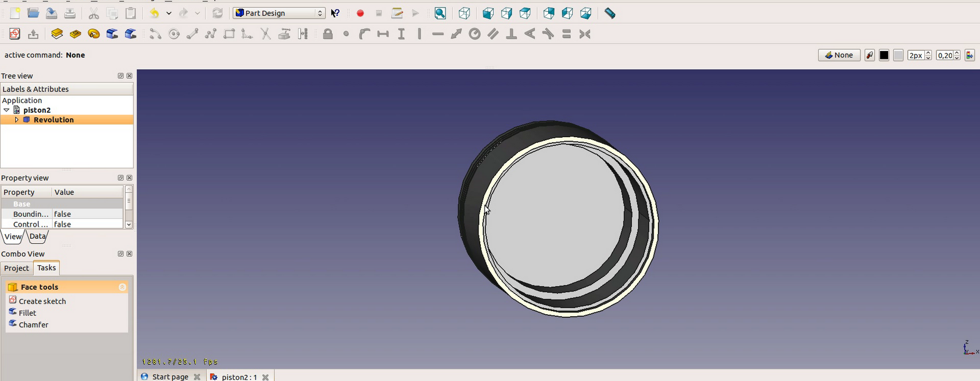Open the Undo history dropdown arrow
The height and width of the screenshot is (381, 980).
[168, 13]
